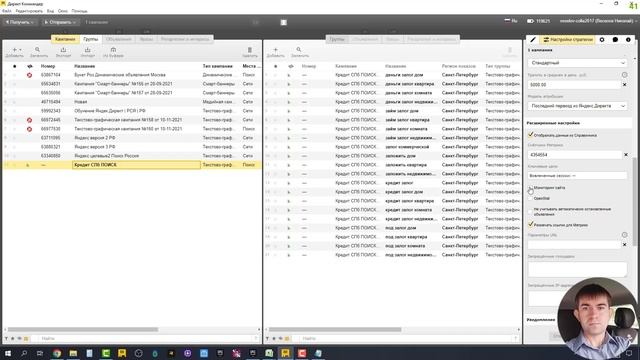Toggle Отображать данные из Справочника checkbox
The image size is (640, 360).
531,135
